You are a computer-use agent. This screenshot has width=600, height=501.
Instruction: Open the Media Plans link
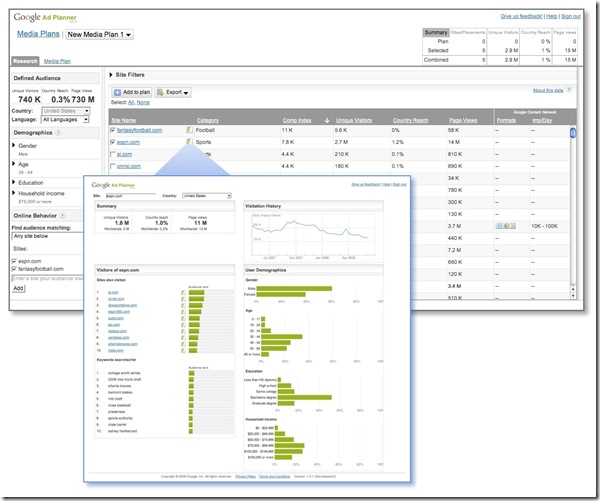pos(38,34)
